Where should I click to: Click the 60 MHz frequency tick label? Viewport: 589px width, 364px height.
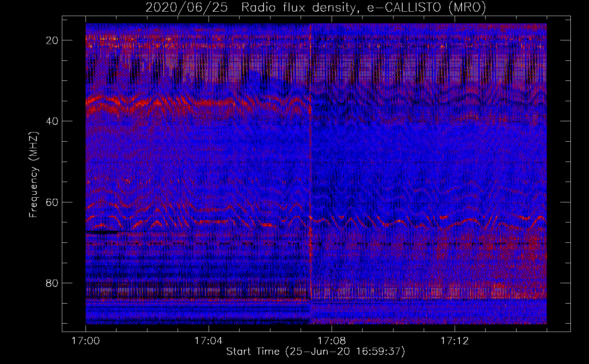pyautogui.click(x=52, y=202)
